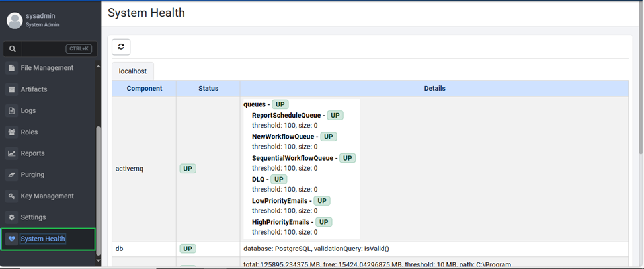Go to Logs section
Screen dimensions: 644x269
click(x=28, y=110)
